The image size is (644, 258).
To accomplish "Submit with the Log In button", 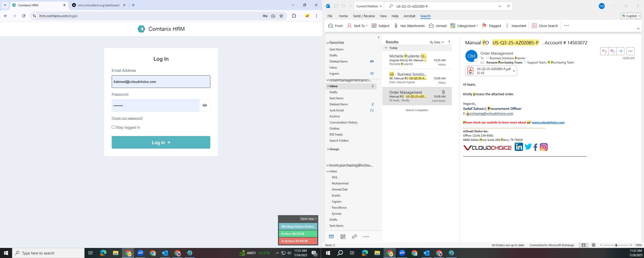I will [161, 142].
